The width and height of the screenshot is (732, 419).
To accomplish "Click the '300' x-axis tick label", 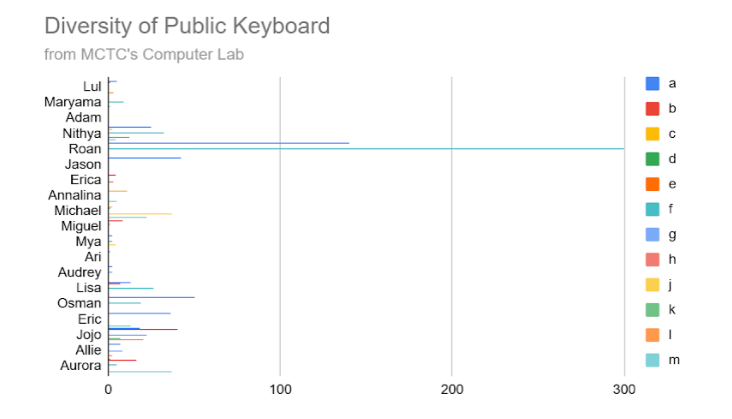I will (624, 391).
